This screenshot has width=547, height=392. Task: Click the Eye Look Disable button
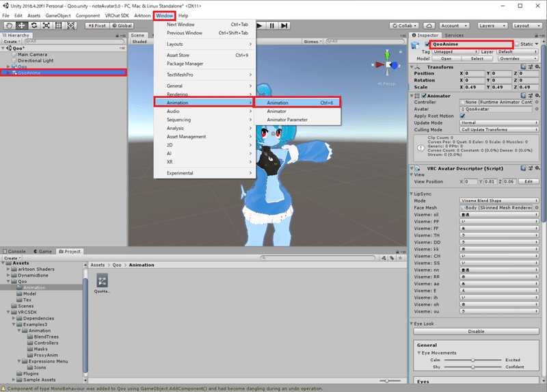pos(476,331)
